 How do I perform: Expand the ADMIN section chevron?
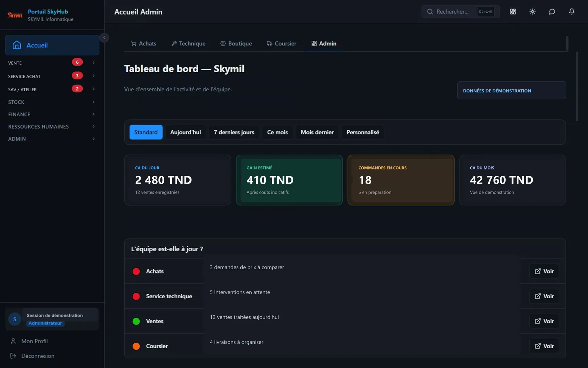click(94, 139)
